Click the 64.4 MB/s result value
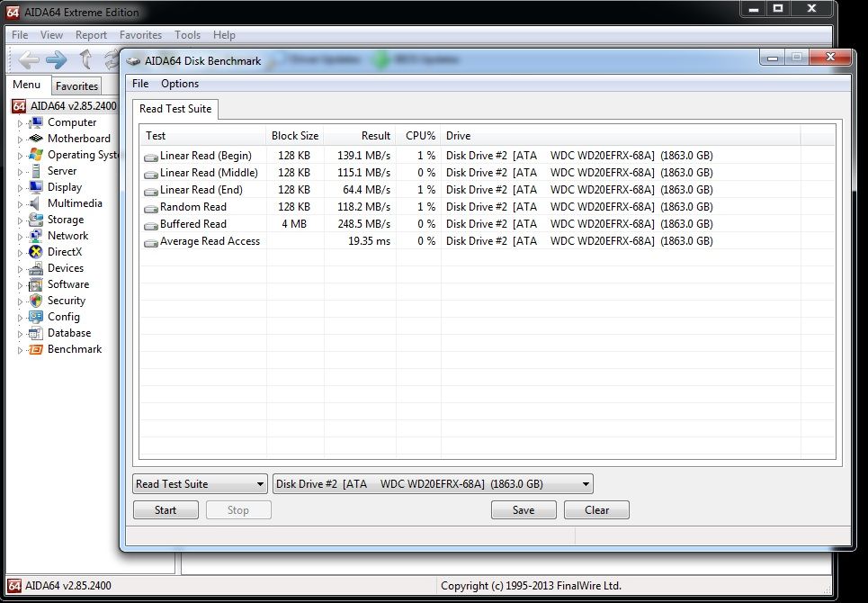This screenshot has width=868, height=603. (x=366, y=190)
